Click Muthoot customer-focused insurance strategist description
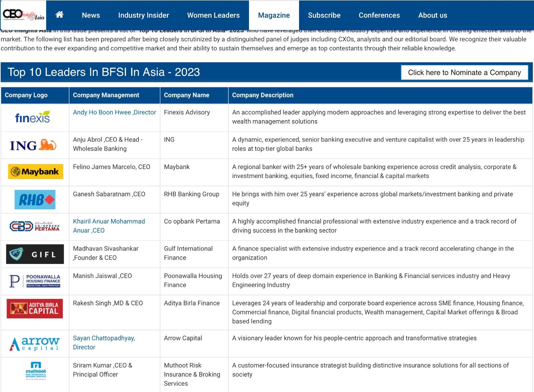 pyautogui.click(x=370, y=370)
